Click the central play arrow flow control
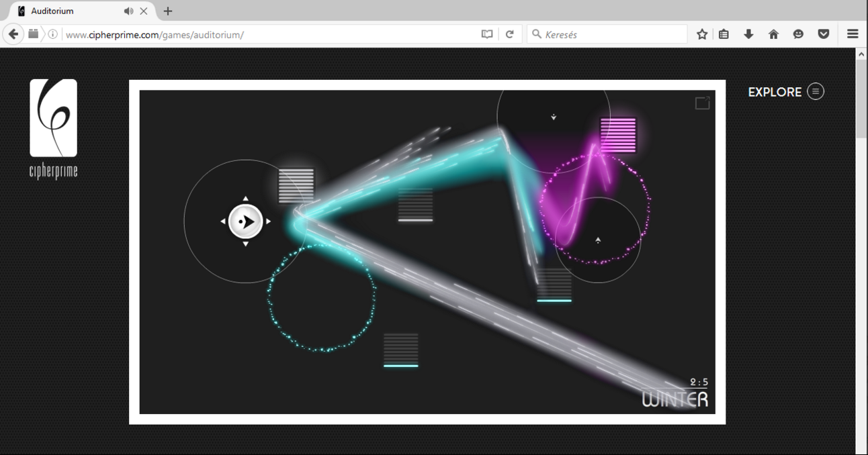 point(245,221)
